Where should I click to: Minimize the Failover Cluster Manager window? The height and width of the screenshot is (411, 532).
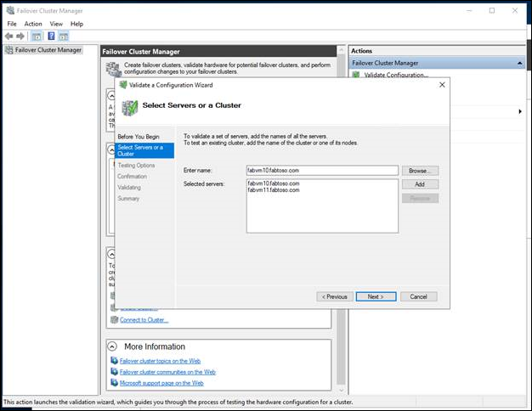pos(469,10)
